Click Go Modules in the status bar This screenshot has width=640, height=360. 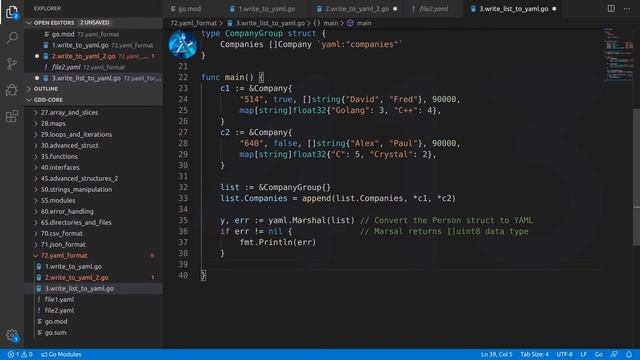61,354
